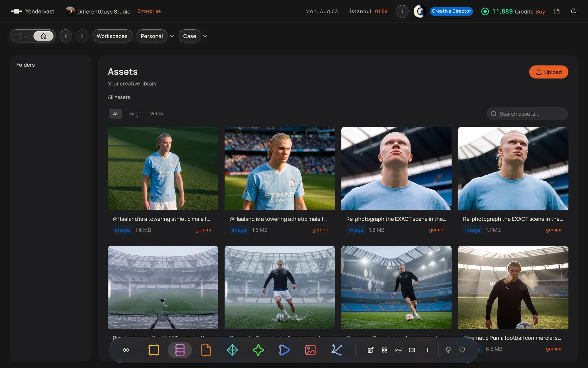
Task: Click the 11,889 Credits count
Action: click(x=513, y=11)
